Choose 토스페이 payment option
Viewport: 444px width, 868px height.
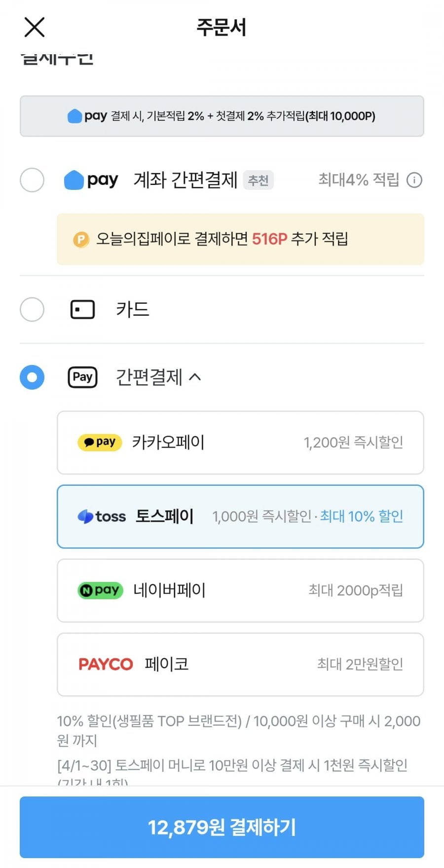[x=240, y=516]
